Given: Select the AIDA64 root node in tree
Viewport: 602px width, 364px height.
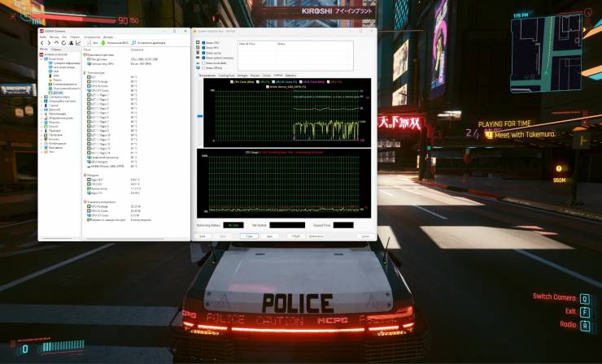Looking at the screenshot, I should pyautogui.click(x=54, y=54).
